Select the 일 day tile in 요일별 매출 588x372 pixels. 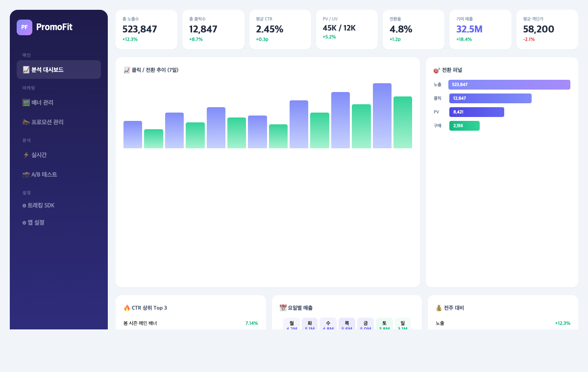pyautogui.click(x=403, y=324)
